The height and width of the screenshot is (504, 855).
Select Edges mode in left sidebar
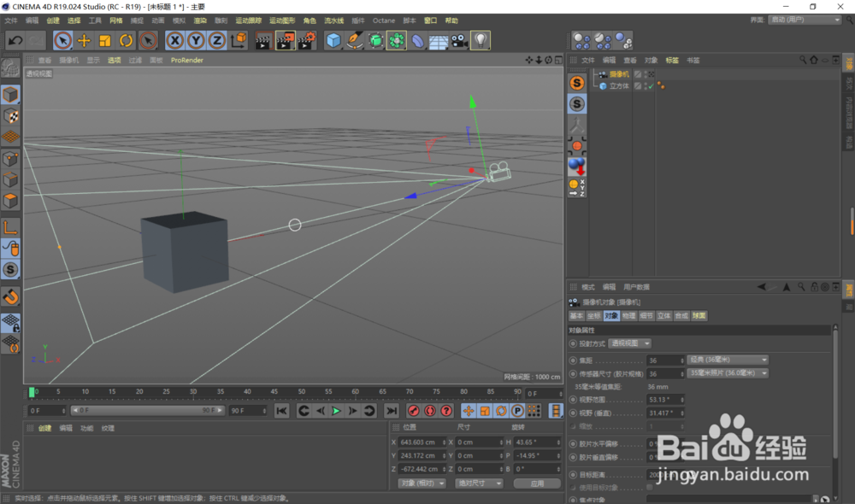tap(10, 179)
